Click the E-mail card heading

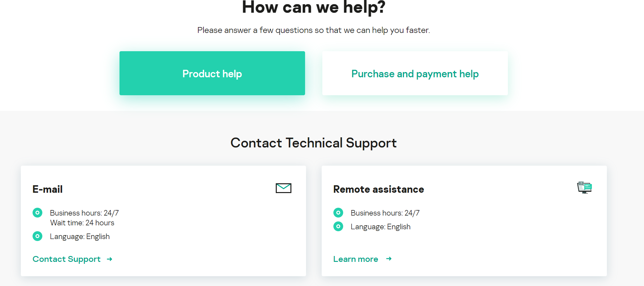click(48, 189)
